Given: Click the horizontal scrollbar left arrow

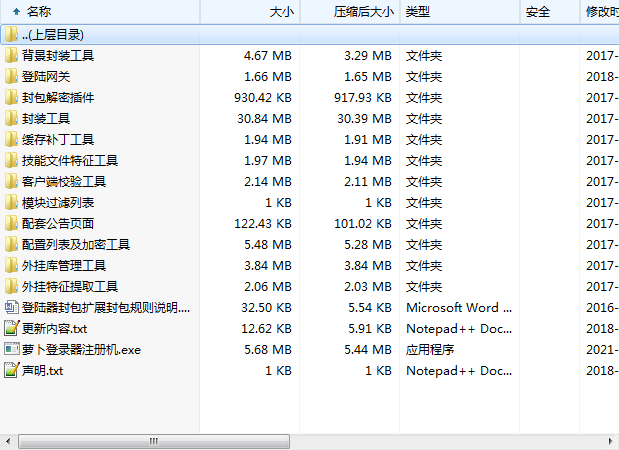Looking at the screenshot, I should click(9, 441).
